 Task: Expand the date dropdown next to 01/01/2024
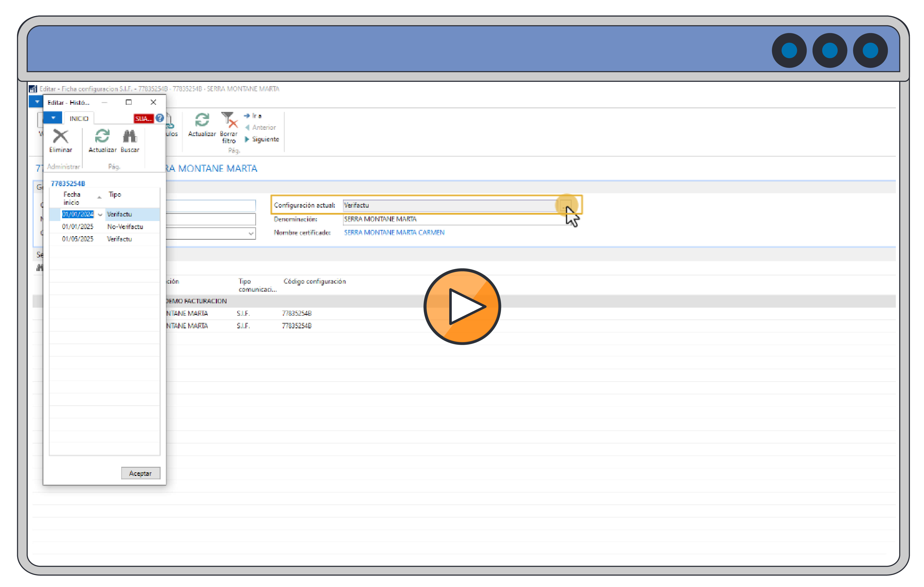pyautogui.click(x=100, y=215)
